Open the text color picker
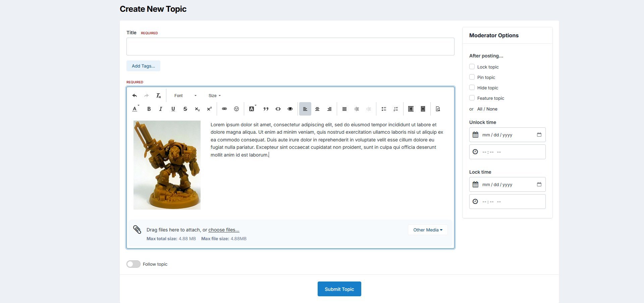 (x=135, y=109)
